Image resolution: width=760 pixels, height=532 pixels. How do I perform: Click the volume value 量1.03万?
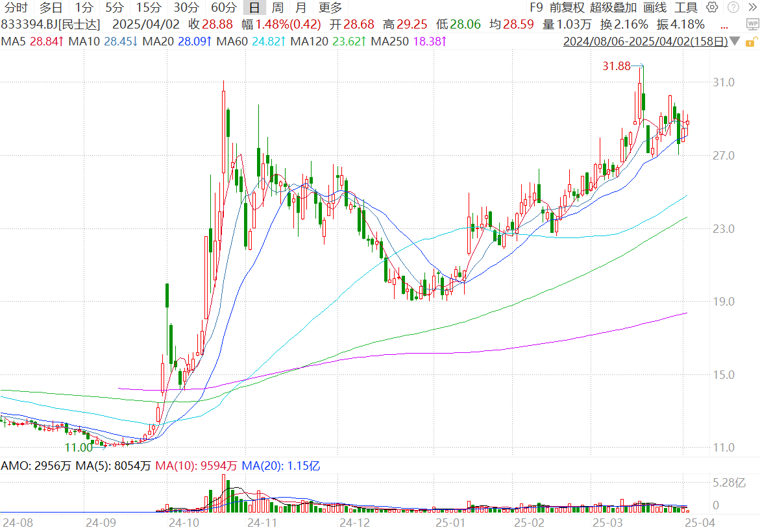[567, 24]
